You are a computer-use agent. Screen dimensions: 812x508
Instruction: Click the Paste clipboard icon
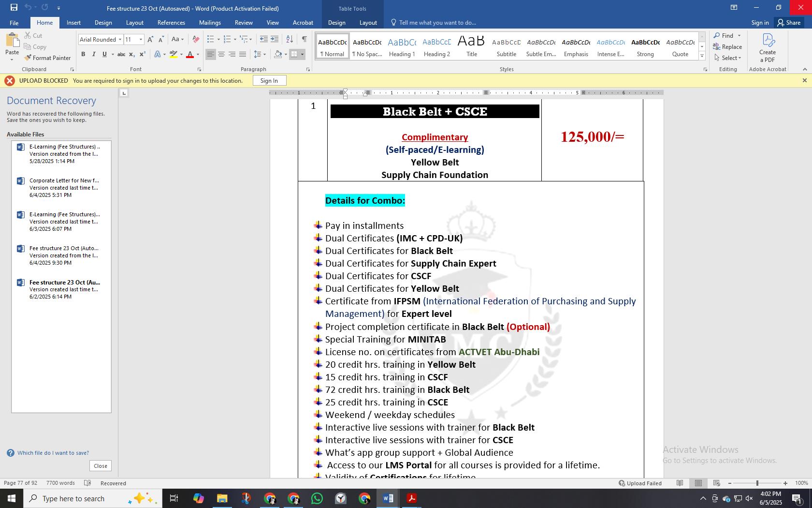[12, 41]
